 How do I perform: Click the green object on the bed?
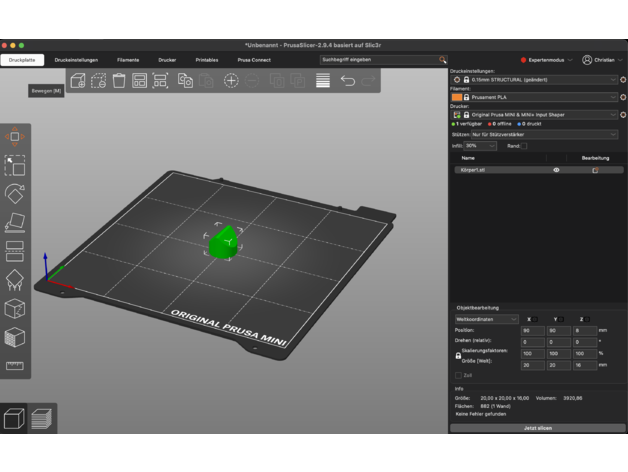tap(223, 242)
